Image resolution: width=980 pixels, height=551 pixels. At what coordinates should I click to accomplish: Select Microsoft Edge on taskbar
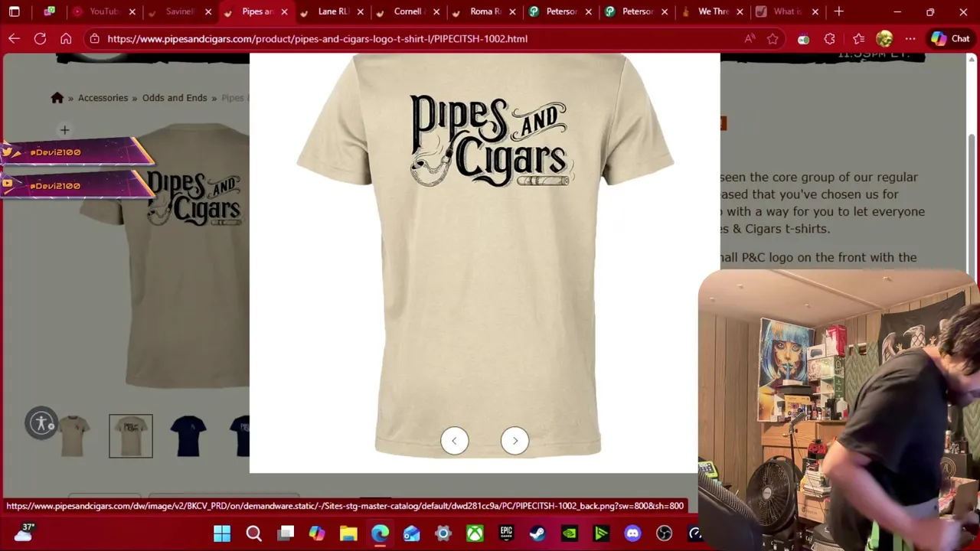380,533
